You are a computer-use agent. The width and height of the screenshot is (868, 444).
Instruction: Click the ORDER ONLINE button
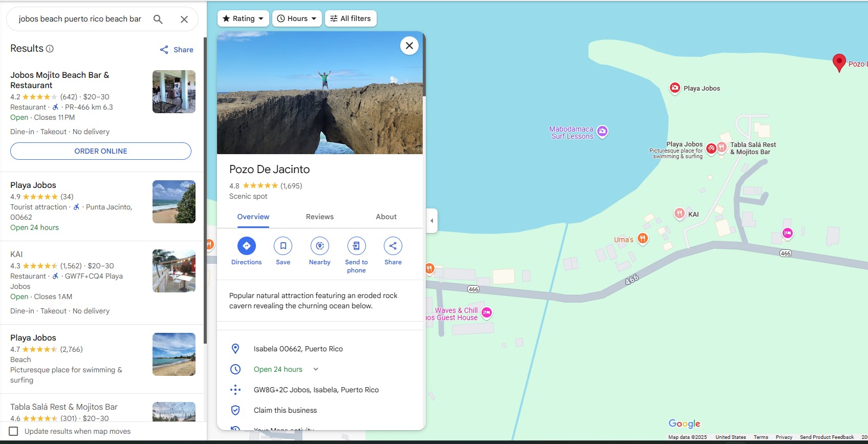pyautogui.click(x=101, y=151)
